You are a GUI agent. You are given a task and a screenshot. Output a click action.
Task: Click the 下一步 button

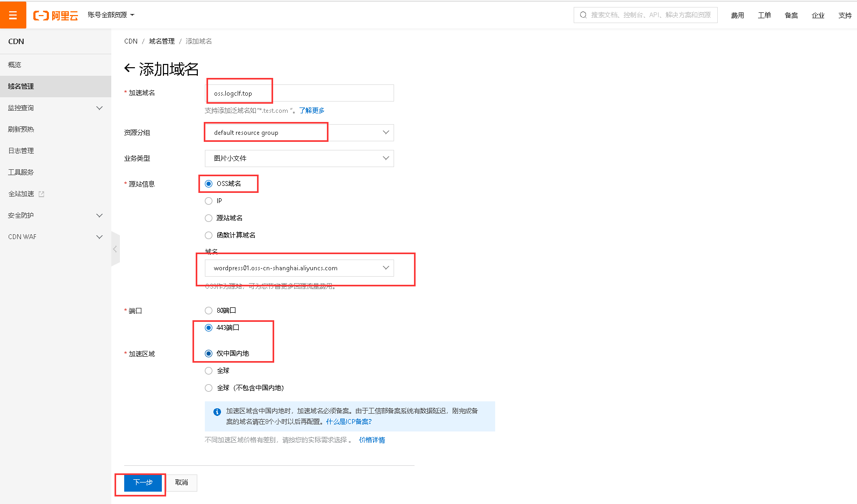(143, 483)
